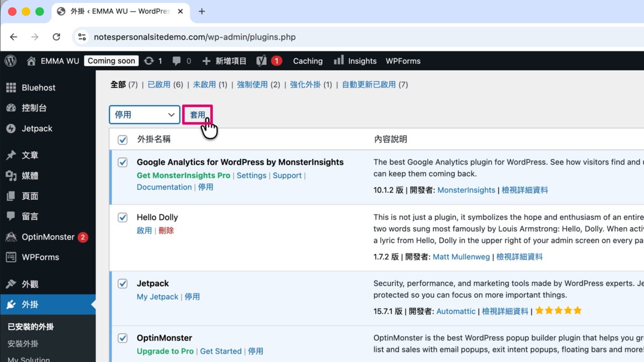Uncheck the Google Analytics MonsterInsights checkbox
644x362 pixels.
tap(123, 162)
